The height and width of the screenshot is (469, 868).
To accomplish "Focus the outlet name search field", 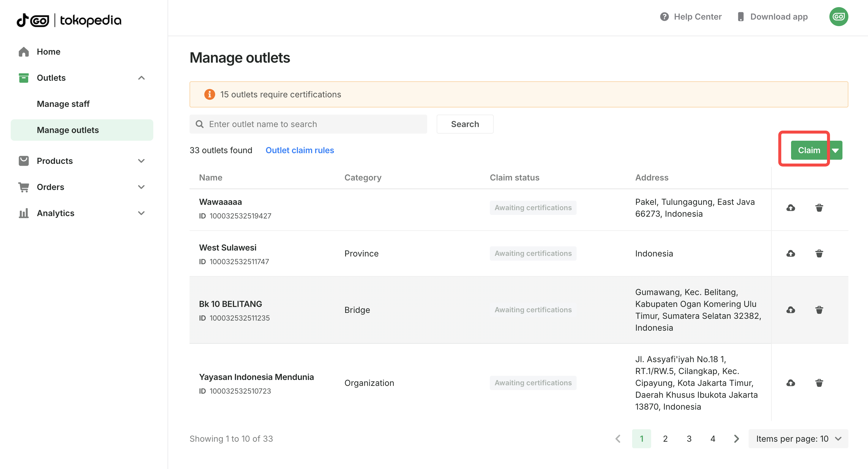I will click(313, 124).
